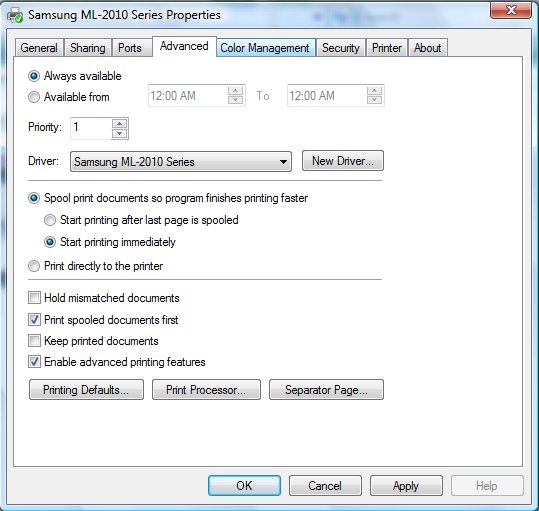This screenshot has height=511, width=539.
Task: Increase the To end time
Action: point(374,91)
